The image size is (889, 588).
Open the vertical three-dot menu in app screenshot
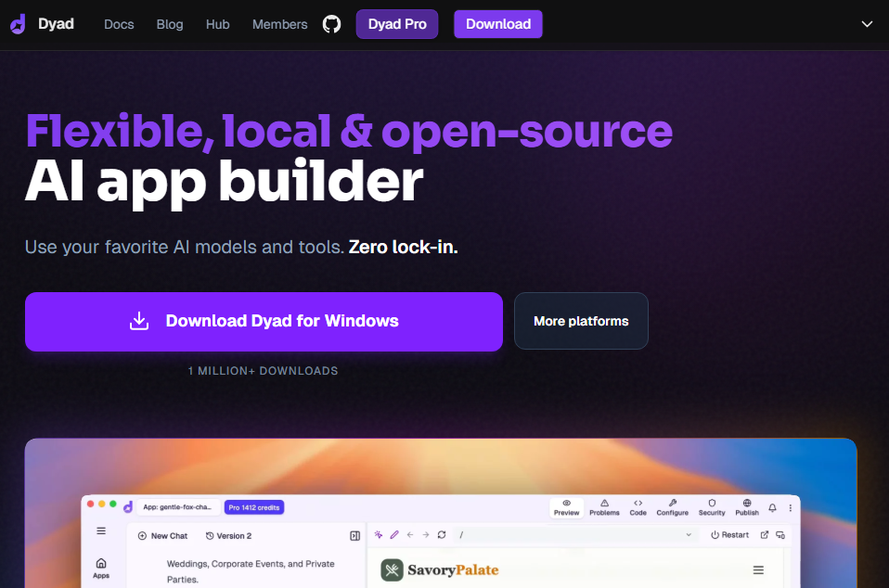point(791,508)
